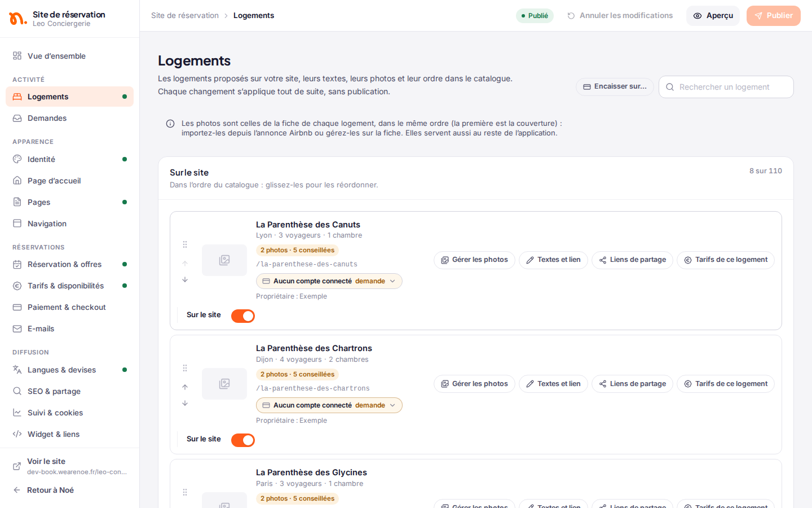Click the Langues & devises translate icon
The height and width of the screenshot is (508, 812).
pyautogui.click(x=17, y=370)
